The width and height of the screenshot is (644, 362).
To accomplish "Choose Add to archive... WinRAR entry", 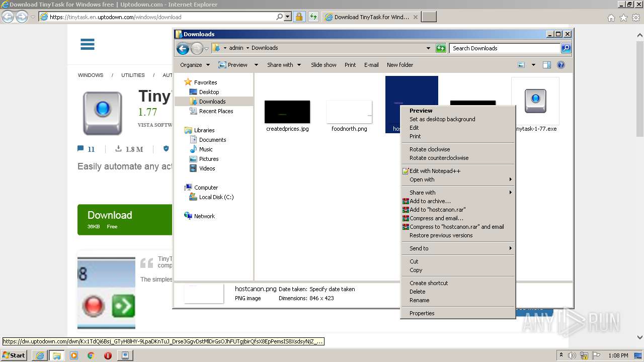I will [458, 201].
